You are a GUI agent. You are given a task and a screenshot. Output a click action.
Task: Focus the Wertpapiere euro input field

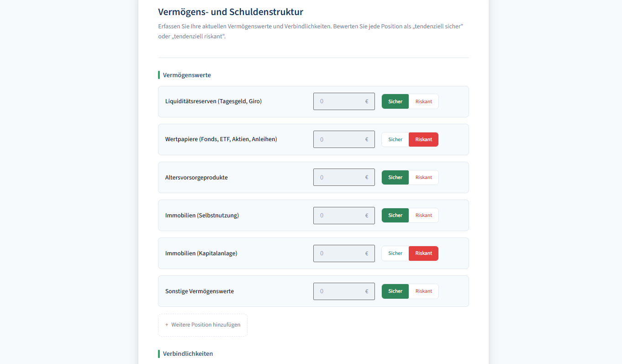tap(344, 139)
